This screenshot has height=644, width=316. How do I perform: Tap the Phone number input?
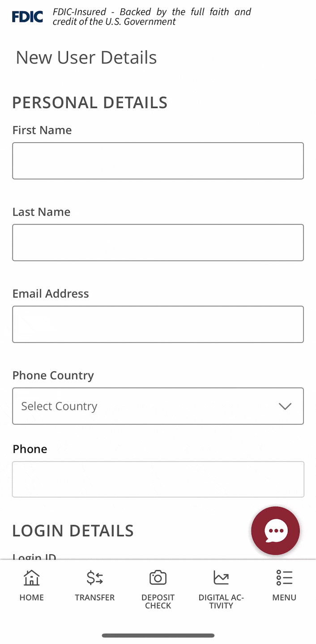[158, 479]
